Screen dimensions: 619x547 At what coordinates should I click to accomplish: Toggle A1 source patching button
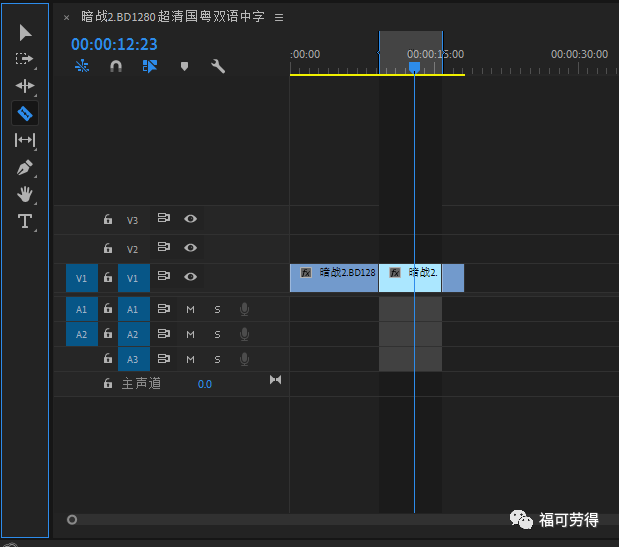(x=82, y=309)
